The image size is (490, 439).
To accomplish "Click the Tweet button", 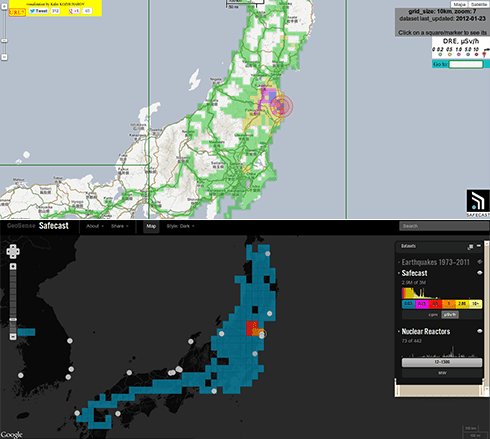I will (x=38, y=11).
